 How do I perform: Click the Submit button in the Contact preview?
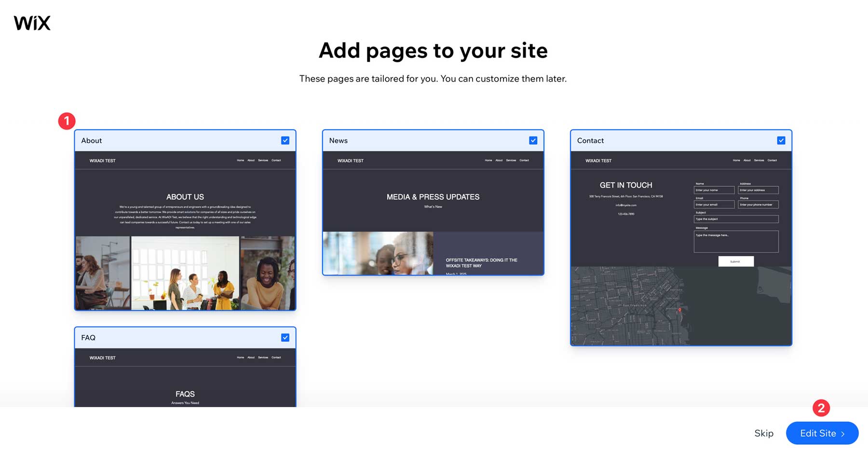click(x=736, y=261)
